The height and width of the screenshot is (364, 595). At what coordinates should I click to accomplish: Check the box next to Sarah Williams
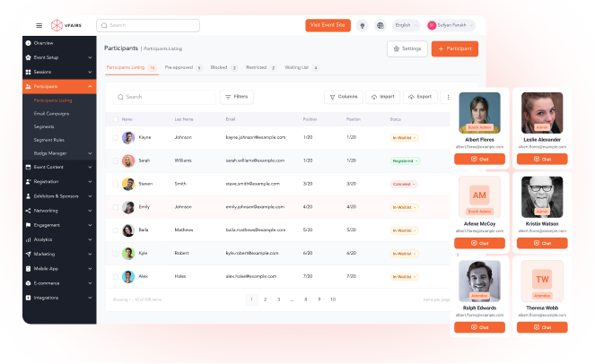(x=115, y=160)
